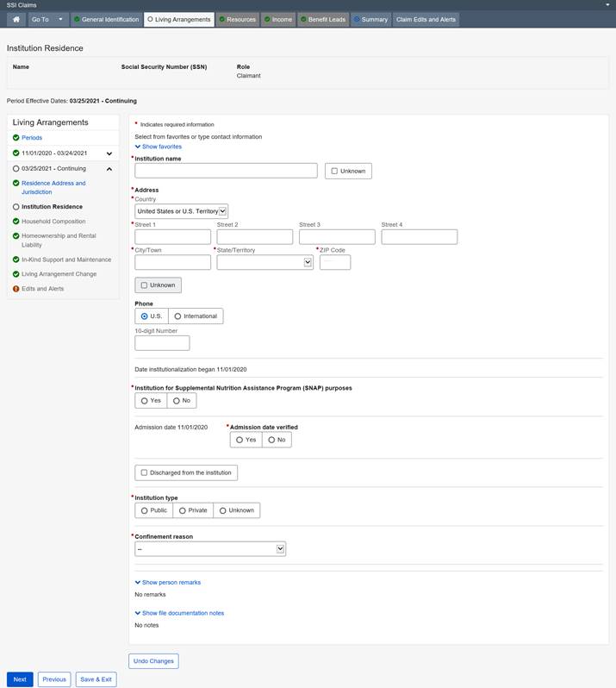This screenshot has height=688, width=616.
Task: Click the Institution name text field
Action: (226, 171)
